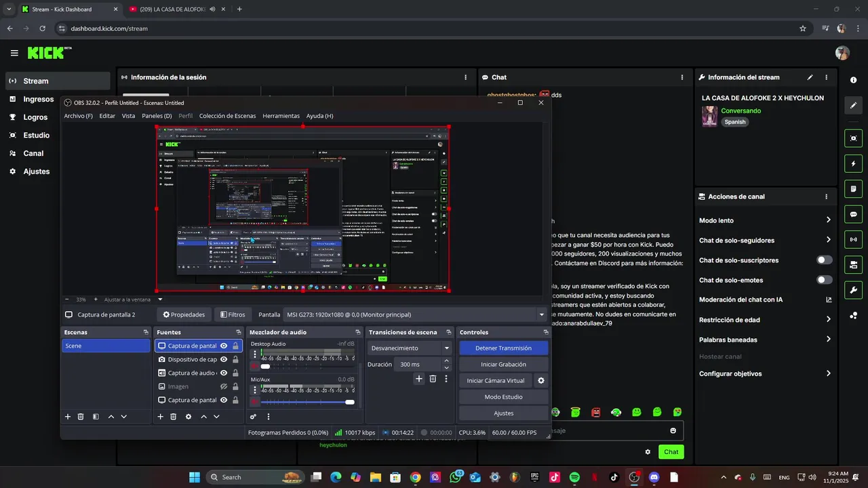This screenshot has height=488, width=868.
Task: Enable Chat de solo-suscriptores switch
Action: click(824, 260)
